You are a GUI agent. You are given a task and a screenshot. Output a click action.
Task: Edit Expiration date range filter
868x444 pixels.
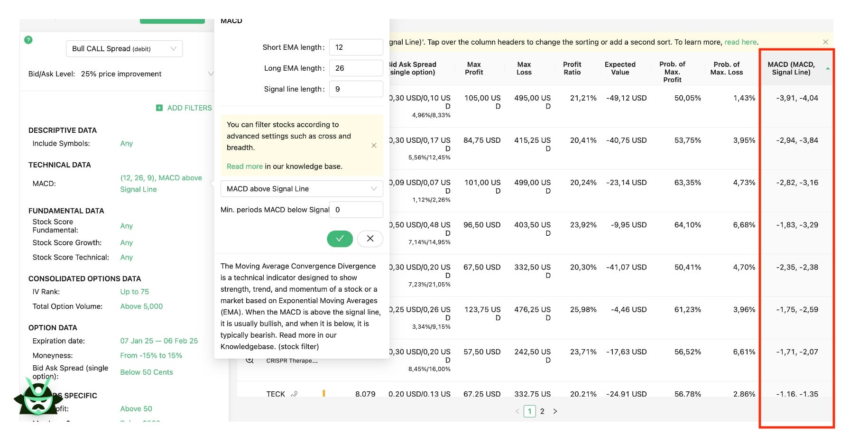[159, 341]
